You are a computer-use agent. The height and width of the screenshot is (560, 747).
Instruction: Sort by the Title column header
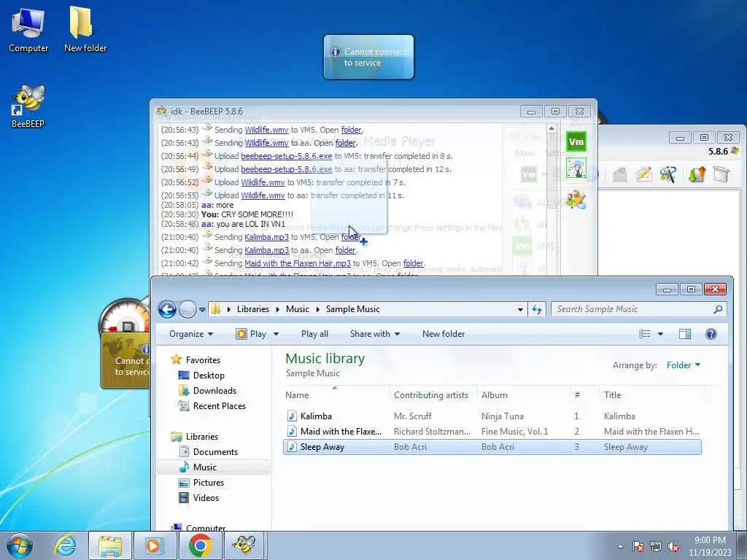(651, 394)
